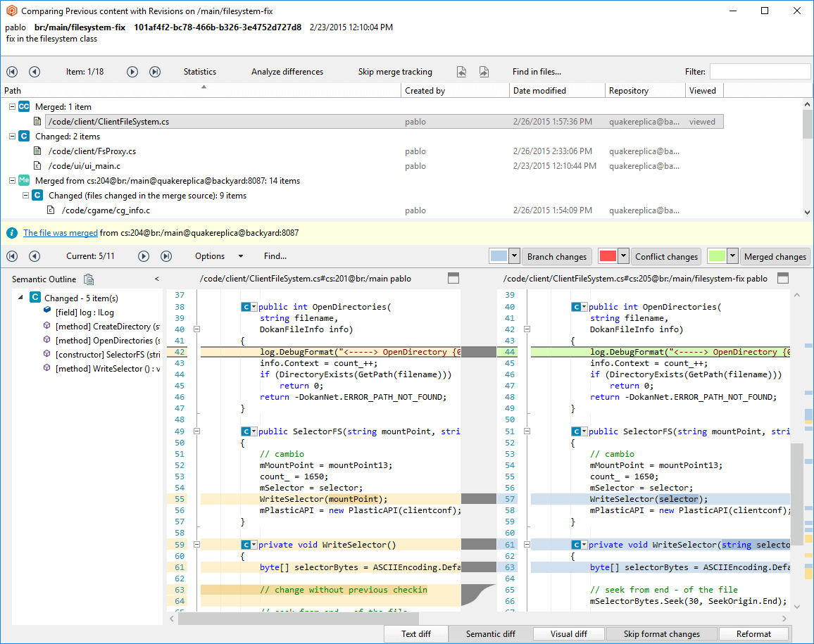Click the red Conflict changes color swatch
The image size is (814, 644).
click(608, 256)
